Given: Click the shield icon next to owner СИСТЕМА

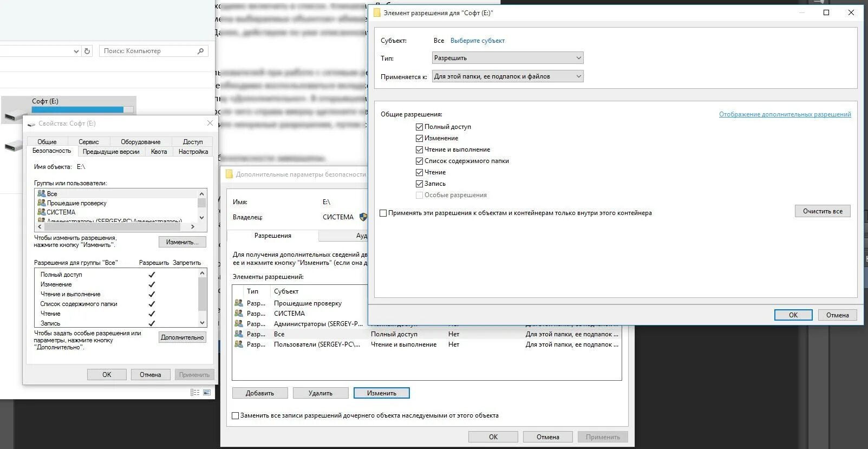Looking at the screenshot, I should (363, 217).
